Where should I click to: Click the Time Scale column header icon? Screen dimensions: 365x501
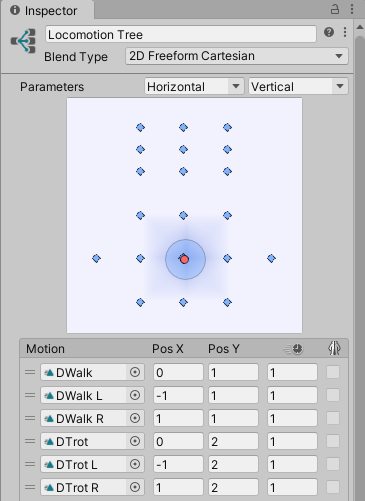pos(293,349)
